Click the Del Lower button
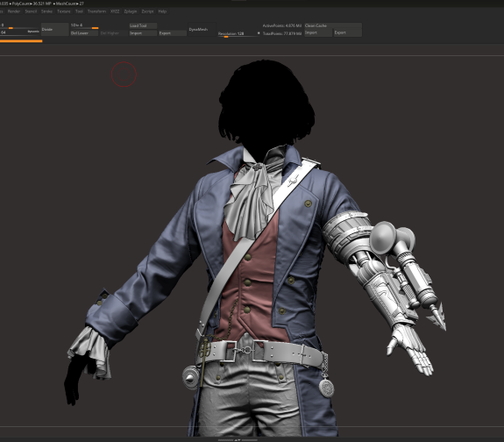The height and width of the screenshot is (442, 504). click(84, 33)
